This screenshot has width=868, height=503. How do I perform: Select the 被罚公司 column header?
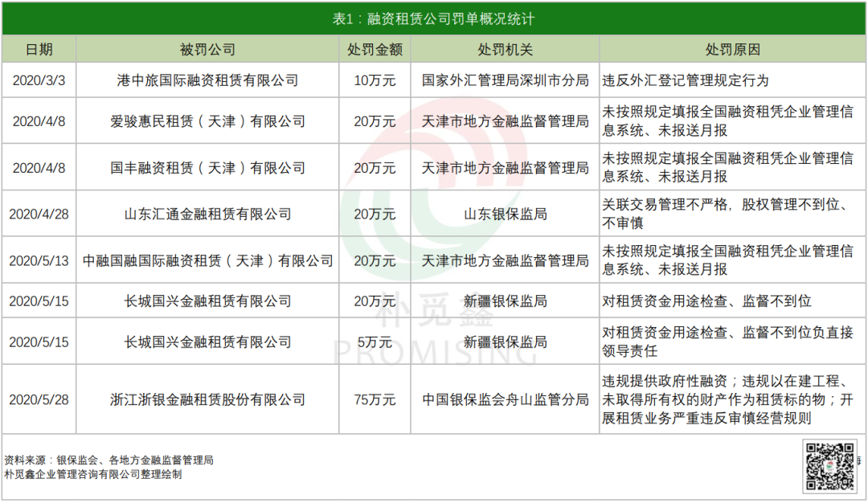point(207,49)
